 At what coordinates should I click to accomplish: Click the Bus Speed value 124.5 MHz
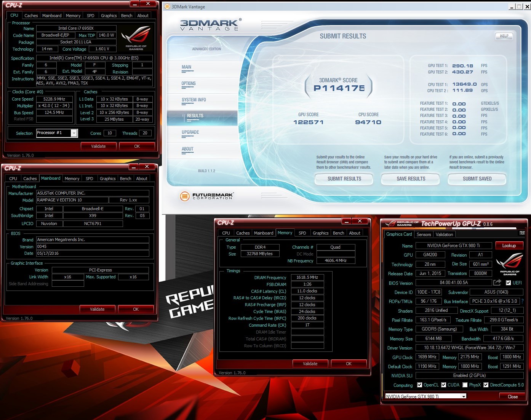[x=54, y=112]
